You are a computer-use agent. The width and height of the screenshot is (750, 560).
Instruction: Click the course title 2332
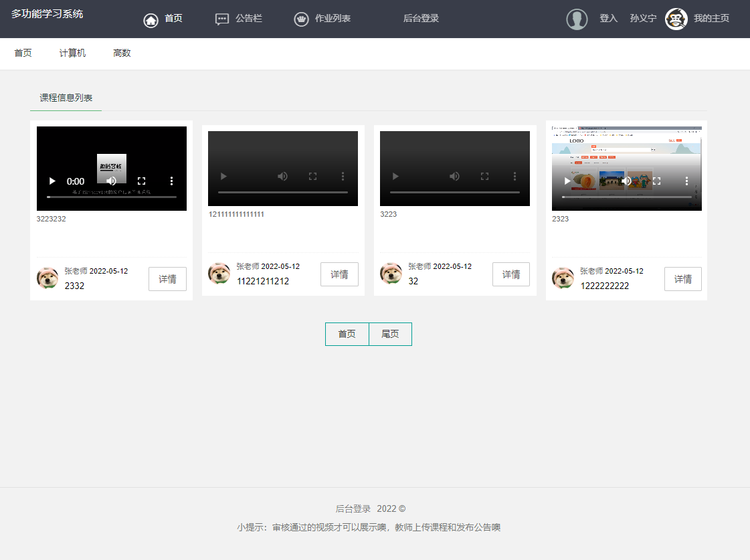click(75, 286)
